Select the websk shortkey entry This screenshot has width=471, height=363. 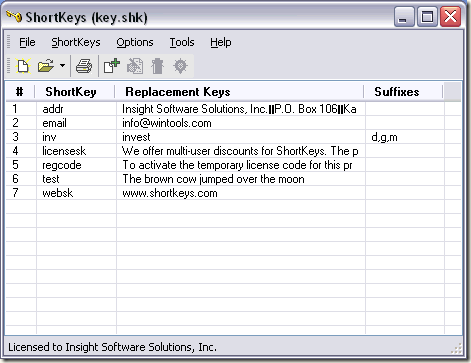pyautogui.click(x=57, y=193)
